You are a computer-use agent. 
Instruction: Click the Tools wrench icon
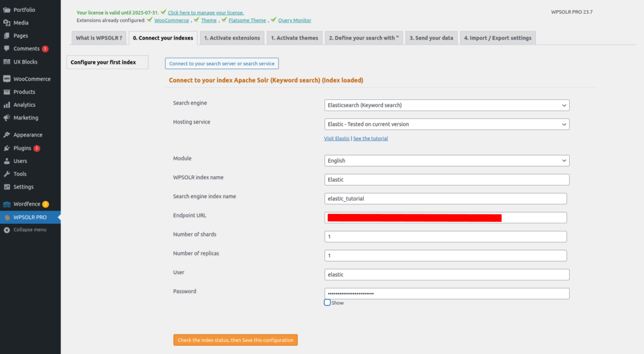click(x=6, y=174)
